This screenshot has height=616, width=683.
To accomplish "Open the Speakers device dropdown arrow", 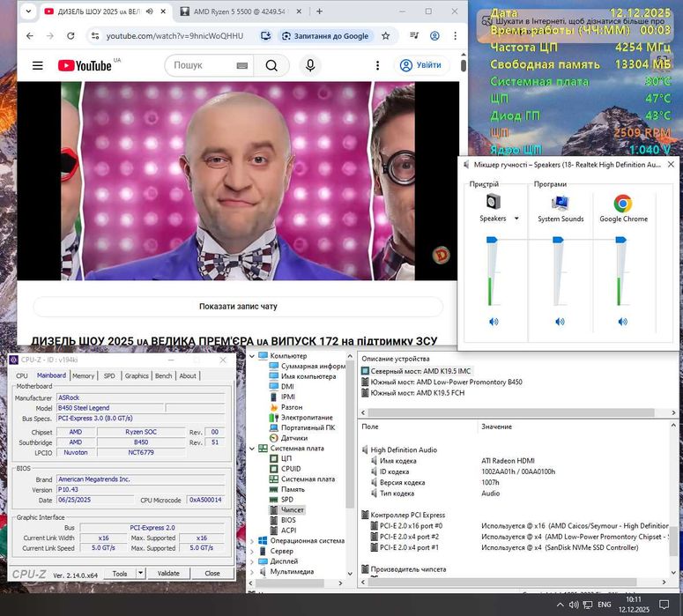I will click(516, 219).
